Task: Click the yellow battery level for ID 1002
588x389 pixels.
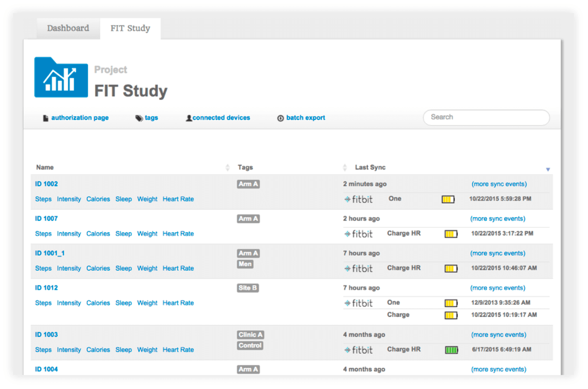Action: [x=448, y=199]
